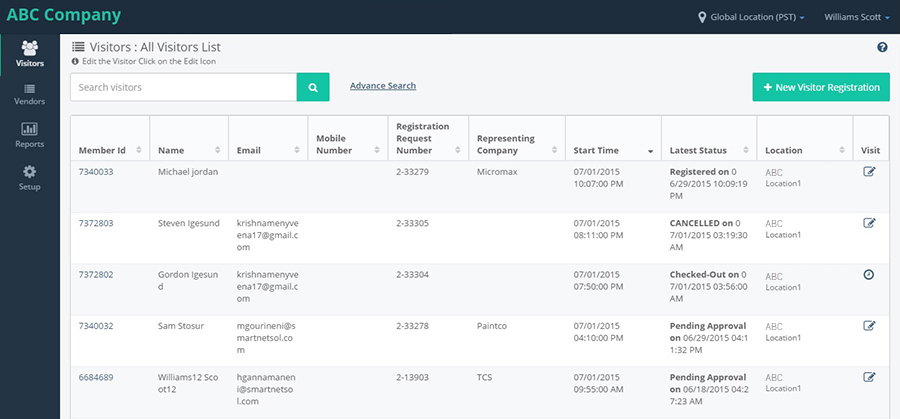Click Micromax company cell
This screenshot has height=419, width=900.
point(495,172)
